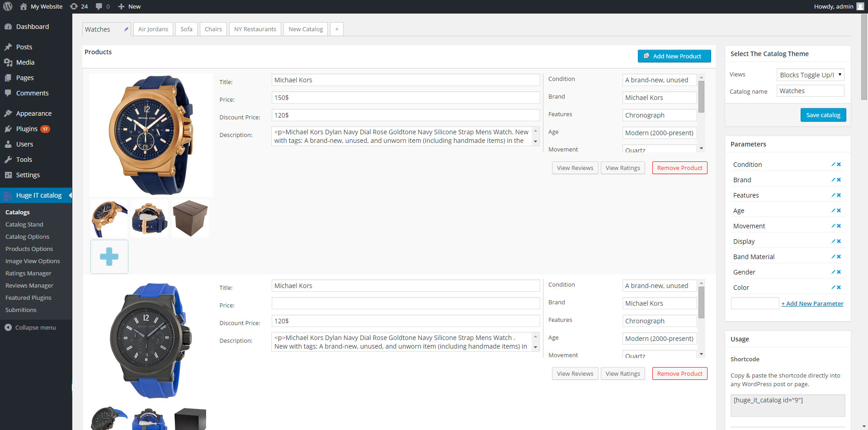Click Add New Product button
The width and height of the screenshot is (868, 430).
pos(675,56)
